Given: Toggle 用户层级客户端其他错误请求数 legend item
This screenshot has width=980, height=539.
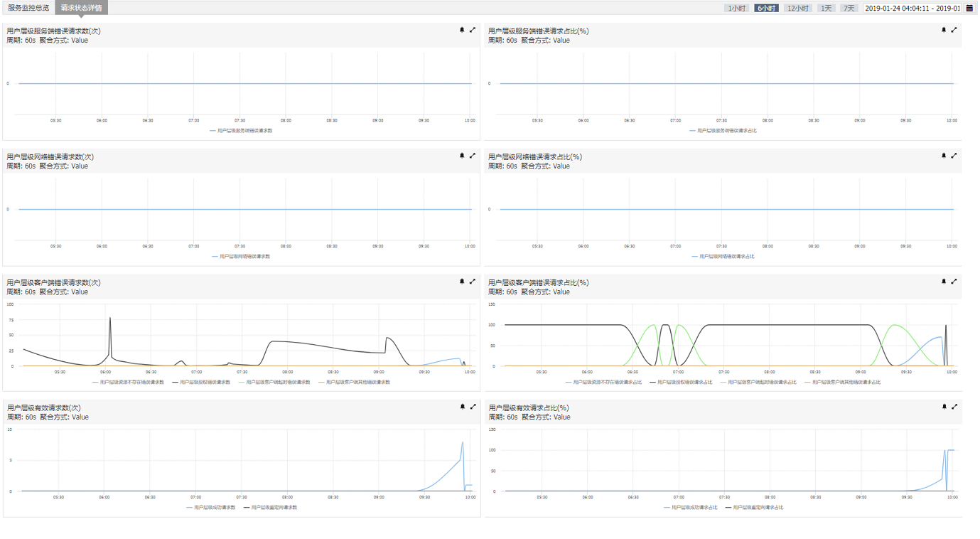Looking at the screenshot, I should click(x=354, y=383).
